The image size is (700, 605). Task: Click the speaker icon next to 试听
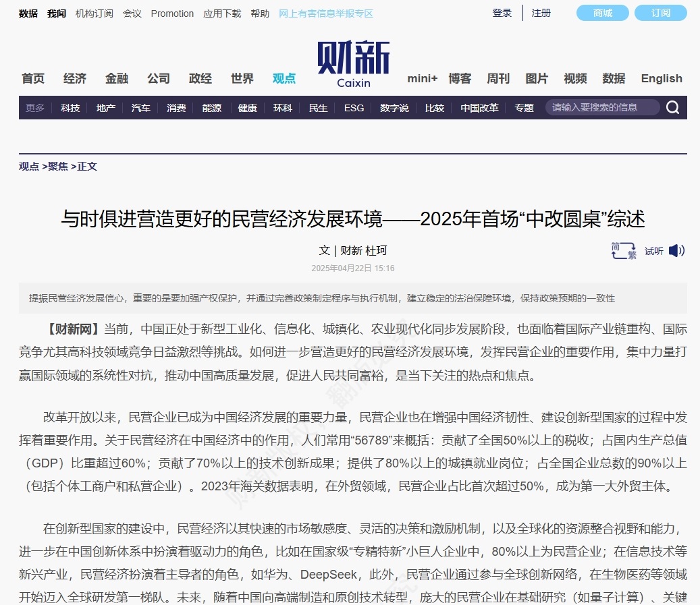(x=676, y=250)
